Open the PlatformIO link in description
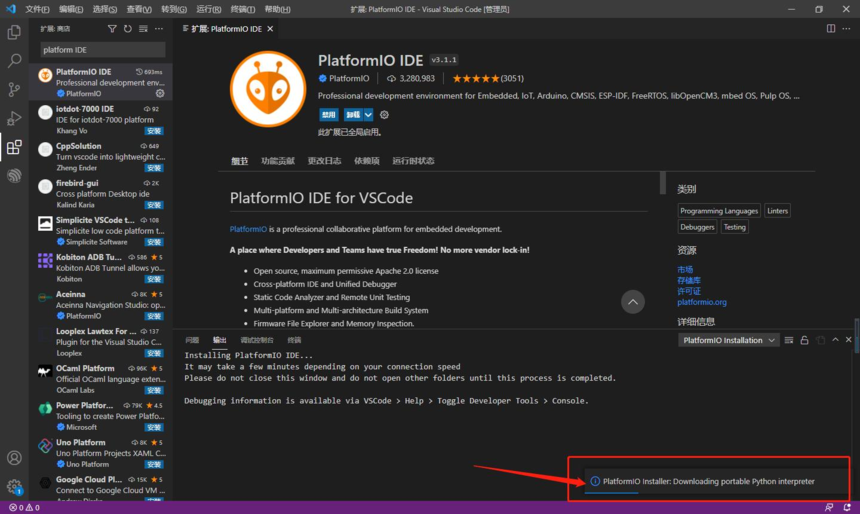This screenshot has width=860, height=514. 248,229
